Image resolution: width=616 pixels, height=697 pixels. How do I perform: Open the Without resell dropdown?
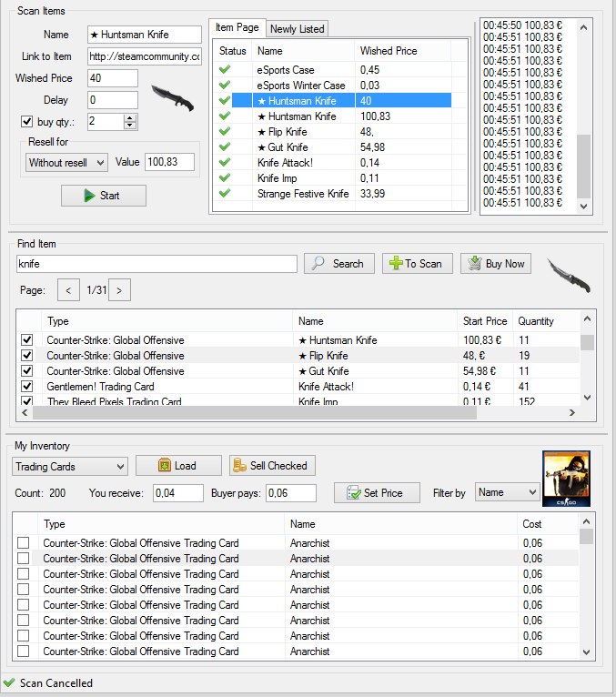[66, 163]
